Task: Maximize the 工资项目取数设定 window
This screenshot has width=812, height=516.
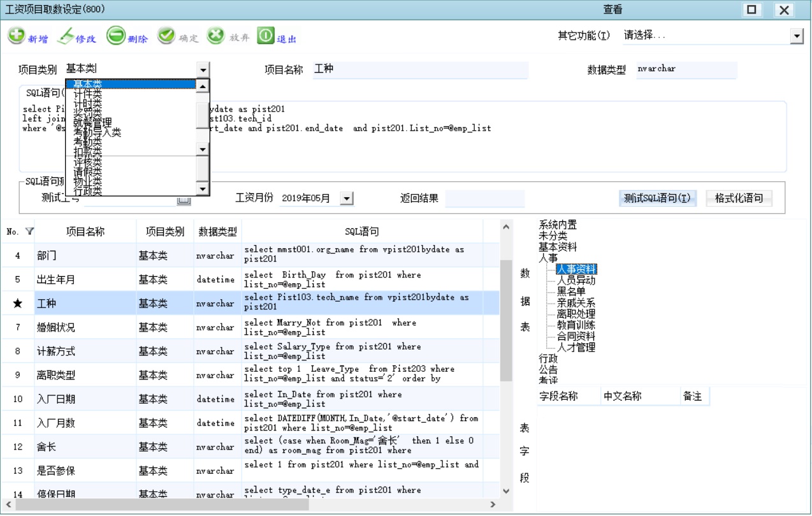Action: click(x=752, y=10)
